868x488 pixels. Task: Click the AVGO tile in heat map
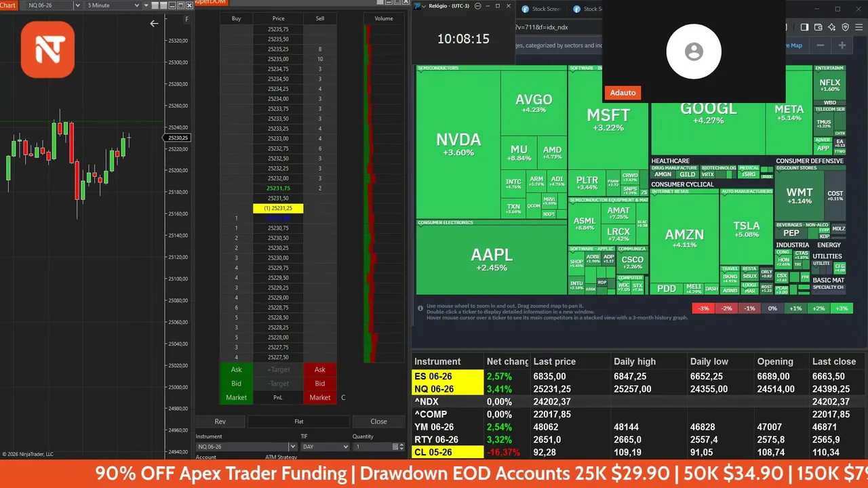coord(534,103)
